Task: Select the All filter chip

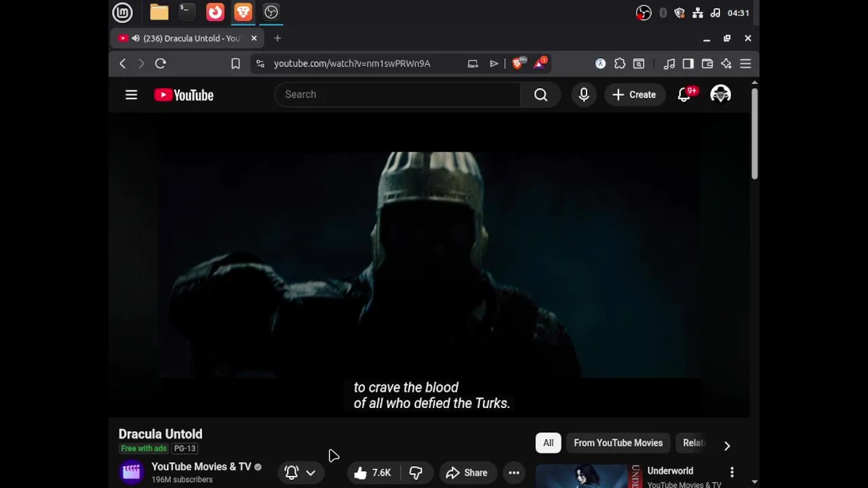Action: 548,443
